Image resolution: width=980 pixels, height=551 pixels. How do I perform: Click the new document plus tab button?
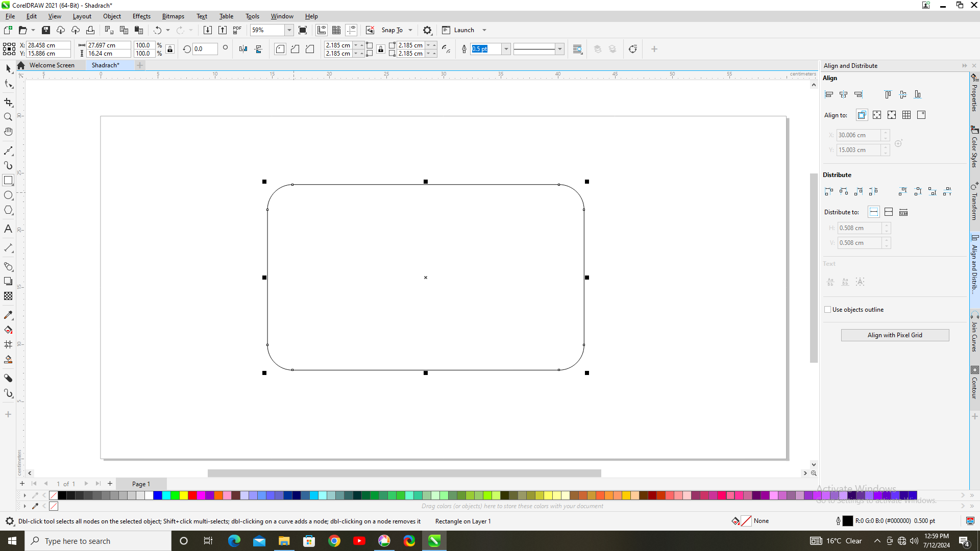pos(140,65)
